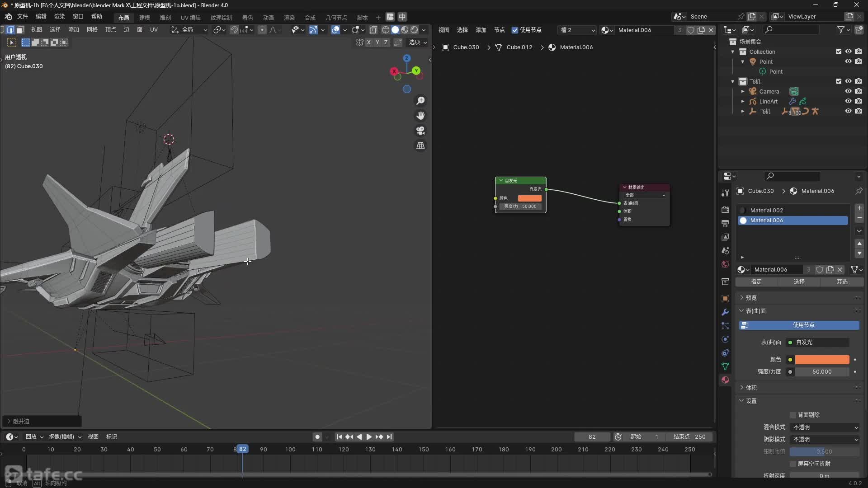
Task: Collapse the Settings panel
Action: (751, 401)
